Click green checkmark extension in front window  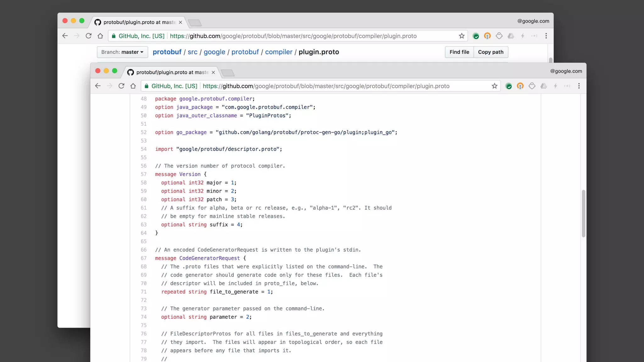coord(508,86)
